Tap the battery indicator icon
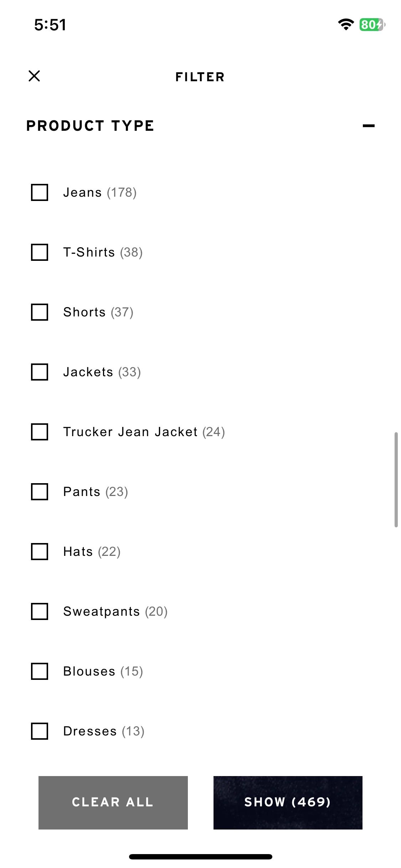This screenshot has height=868, width=401. [x=372, y=25]
